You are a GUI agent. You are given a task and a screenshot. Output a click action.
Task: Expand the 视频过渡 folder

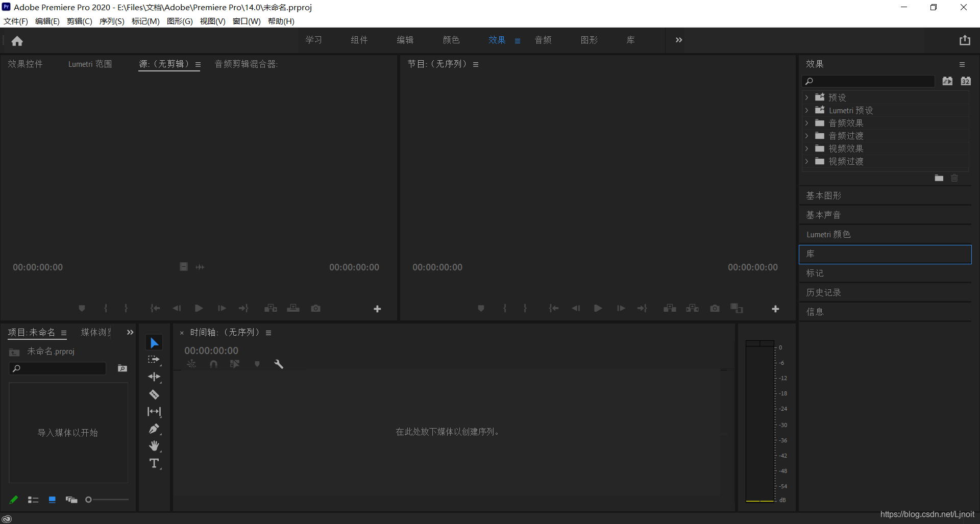click(806, 161)
